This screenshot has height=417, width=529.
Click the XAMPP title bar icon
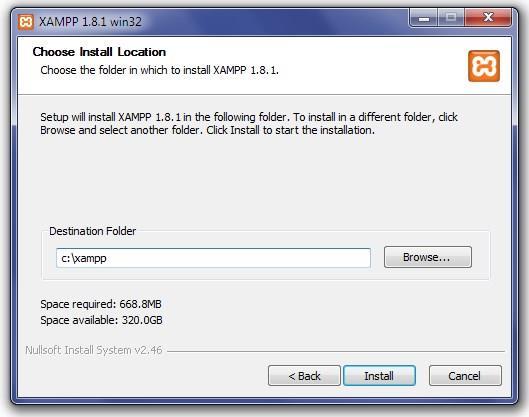click(26, 22)
